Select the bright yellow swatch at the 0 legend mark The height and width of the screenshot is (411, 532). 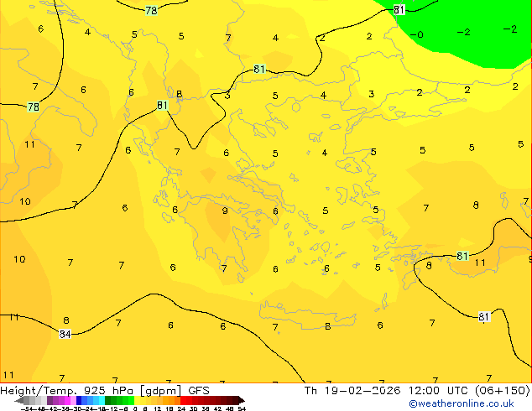tap(137, 400)
